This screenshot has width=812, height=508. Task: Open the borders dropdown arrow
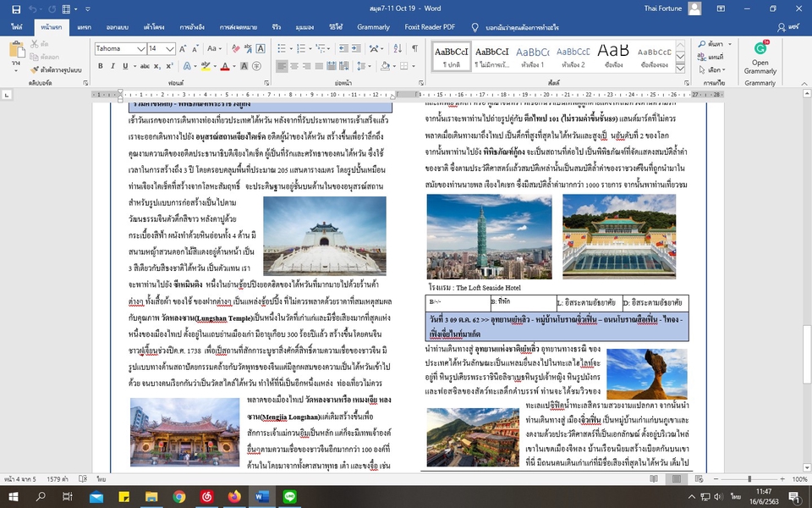click(x=414, y=66)
